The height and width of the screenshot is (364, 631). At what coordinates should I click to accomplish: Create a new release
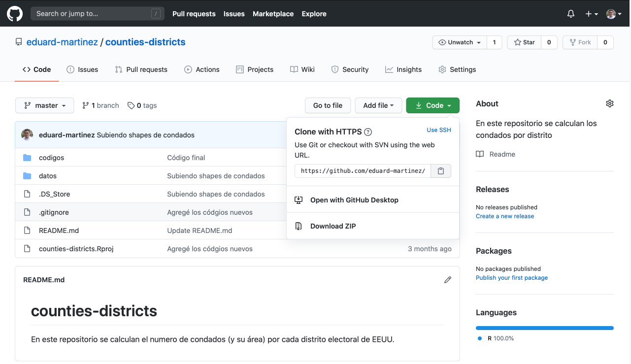pos(505,216)
